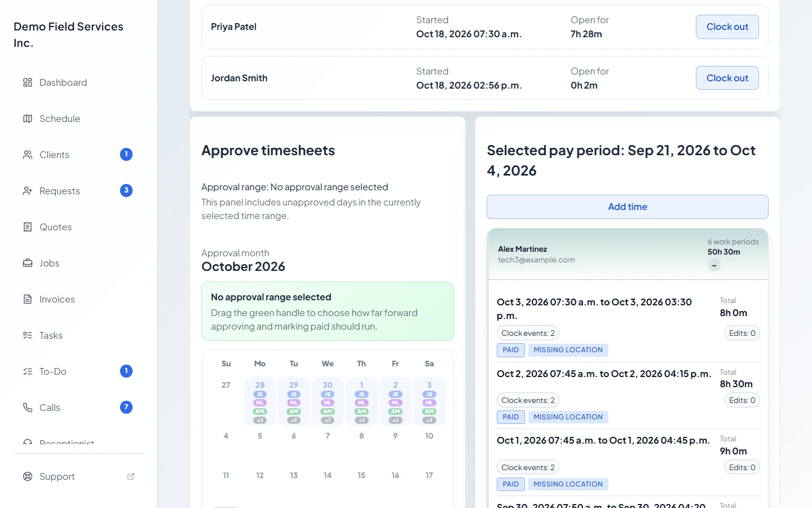Click the email 'tech3@example.com'
This screenshot has height=508, width=812.
pos(536,260)
